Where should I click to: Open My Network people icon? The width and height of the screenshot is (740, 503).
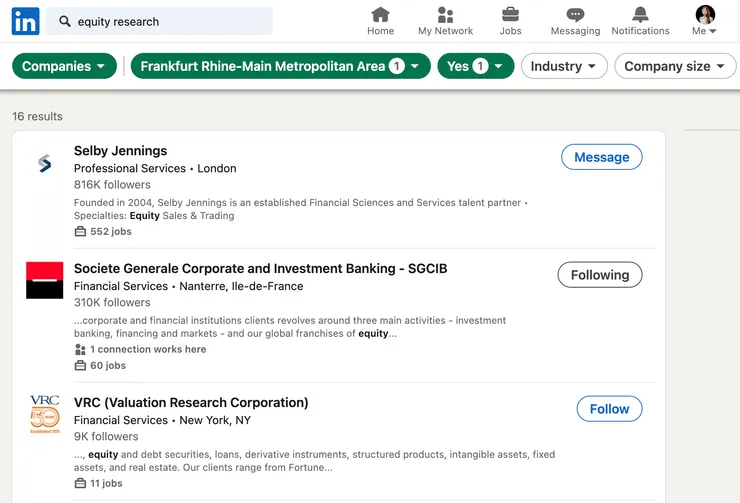(x=445, y=15)
